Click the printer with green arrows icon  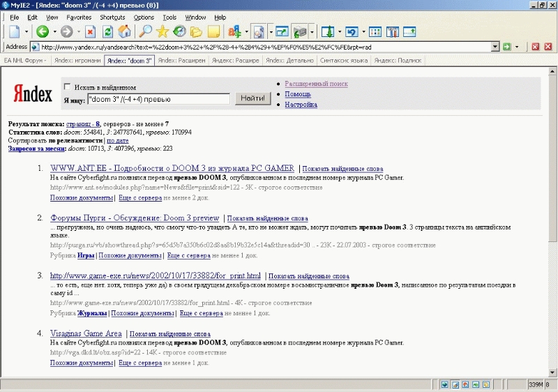coord(300,31)
